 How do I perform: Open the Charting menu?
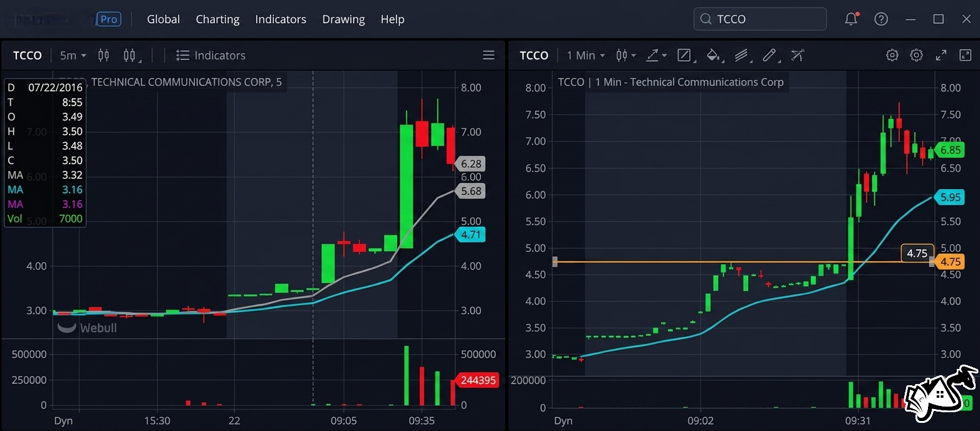click(x=217, y=19)
